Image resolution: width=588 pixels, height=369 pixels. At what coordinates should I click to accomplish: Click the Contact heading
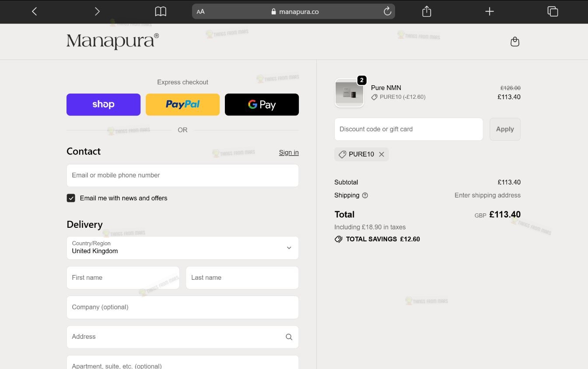(84, 151)
